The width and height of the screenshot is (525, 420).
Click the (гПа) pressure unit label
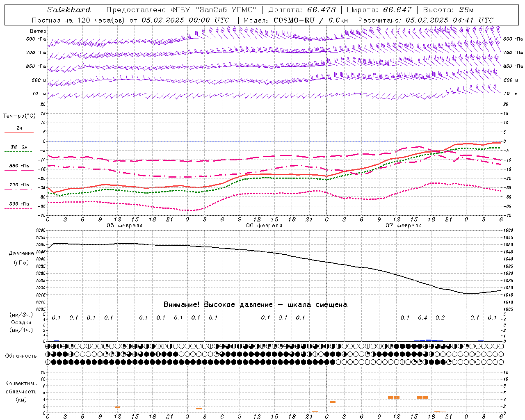[x=21, y=263]
